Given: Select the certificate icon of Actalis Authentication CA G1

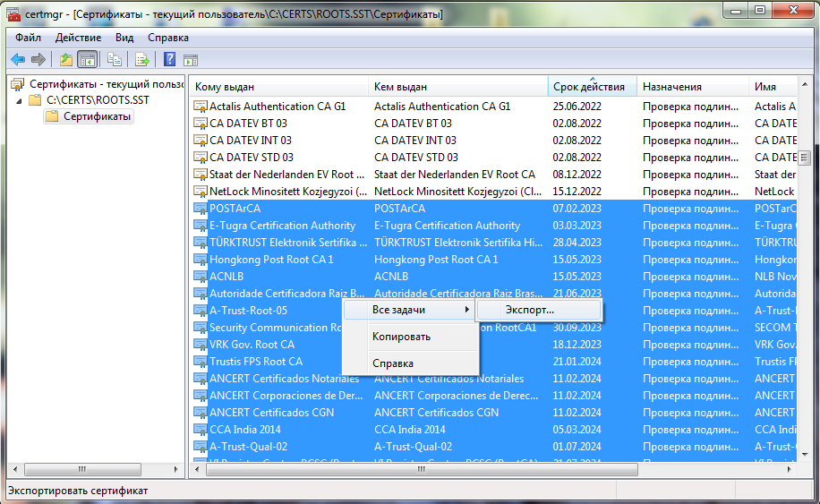Looking at the screenshot, I should click(x=201, y=107).
